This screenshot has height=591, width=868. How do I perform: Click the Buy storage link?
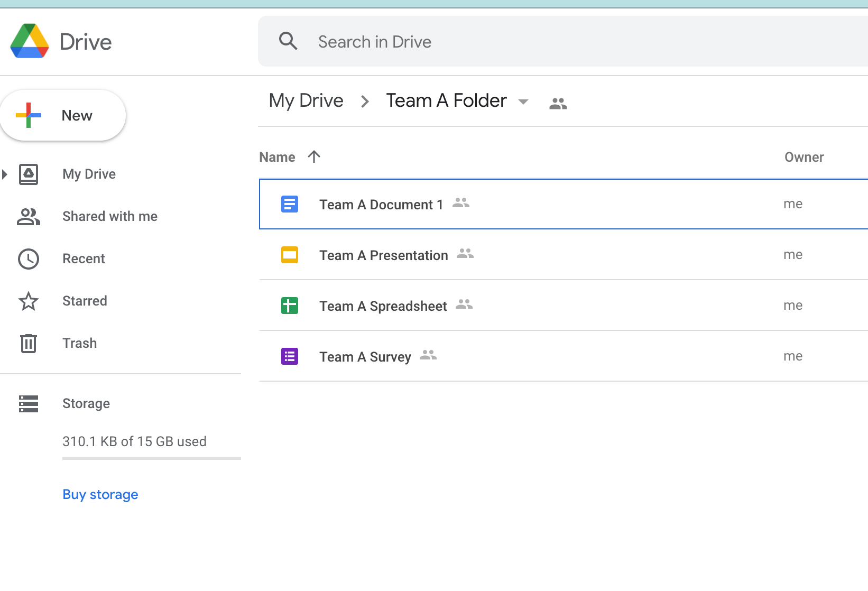[x=100, y=494]
